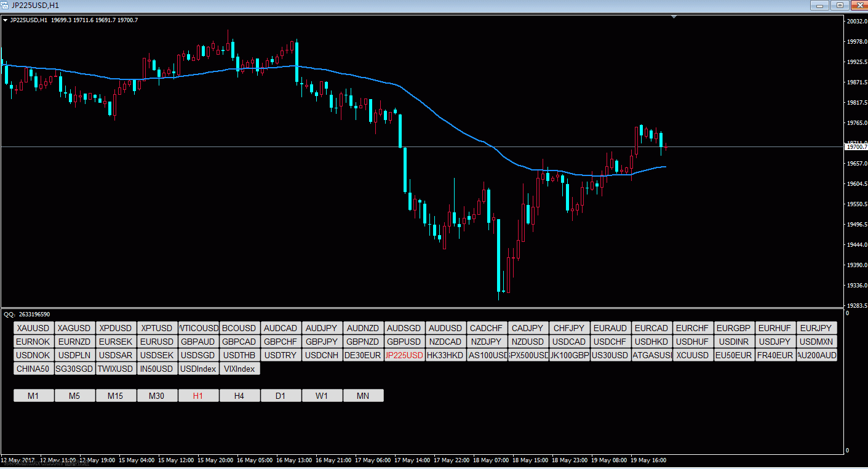Choose the AUDCAD pair button
The height and width of the screenshot is (469, 868).
pos(281,328)
